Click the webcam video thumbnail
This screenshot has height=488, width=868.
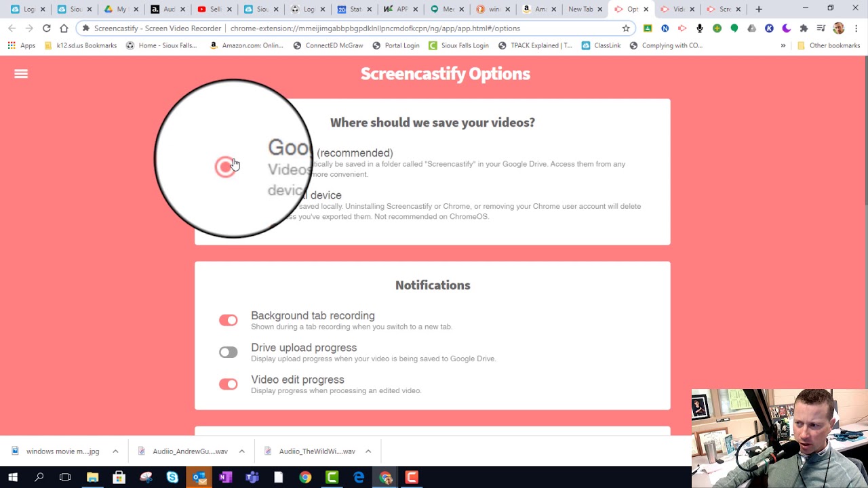[x=780, y=439]
